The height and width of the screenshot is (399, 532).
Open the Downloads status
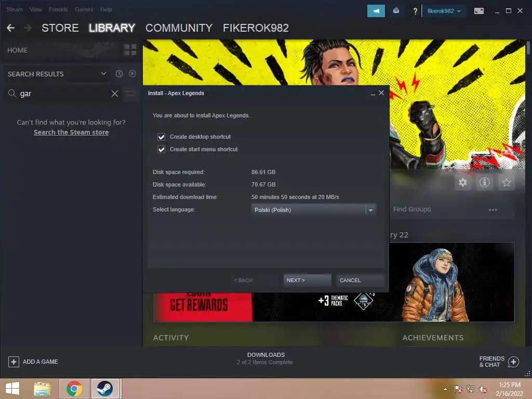265,358
